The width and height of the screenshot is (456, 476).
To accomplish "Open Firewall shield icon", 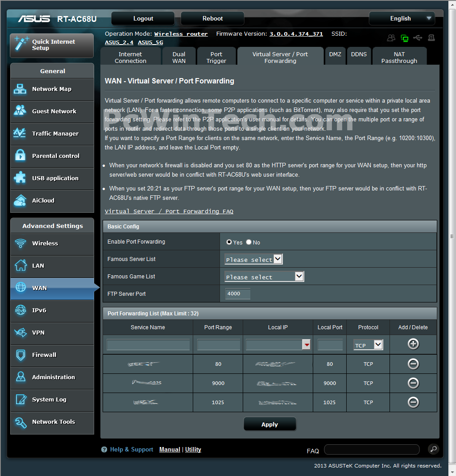I will pos(21,355).
